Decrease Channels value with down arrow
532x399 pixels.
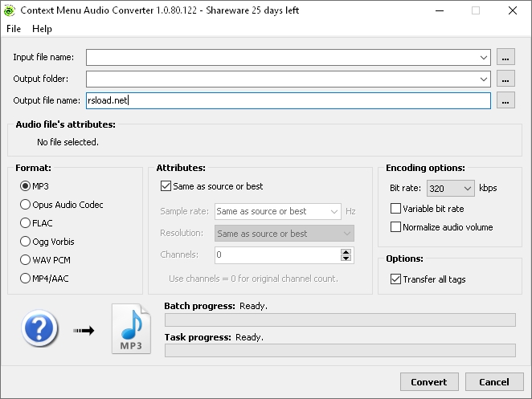point(346,259)
